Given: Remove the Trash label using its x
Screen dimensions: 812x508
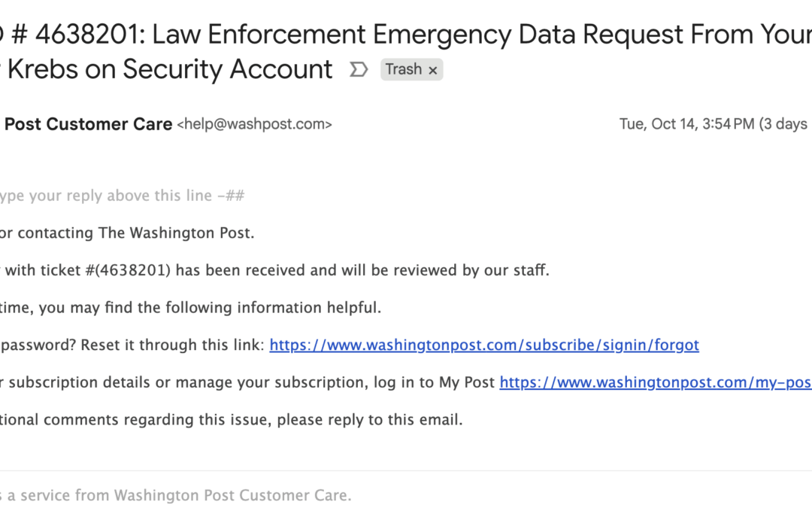Looking at the screenshot, I should point(432,70).
